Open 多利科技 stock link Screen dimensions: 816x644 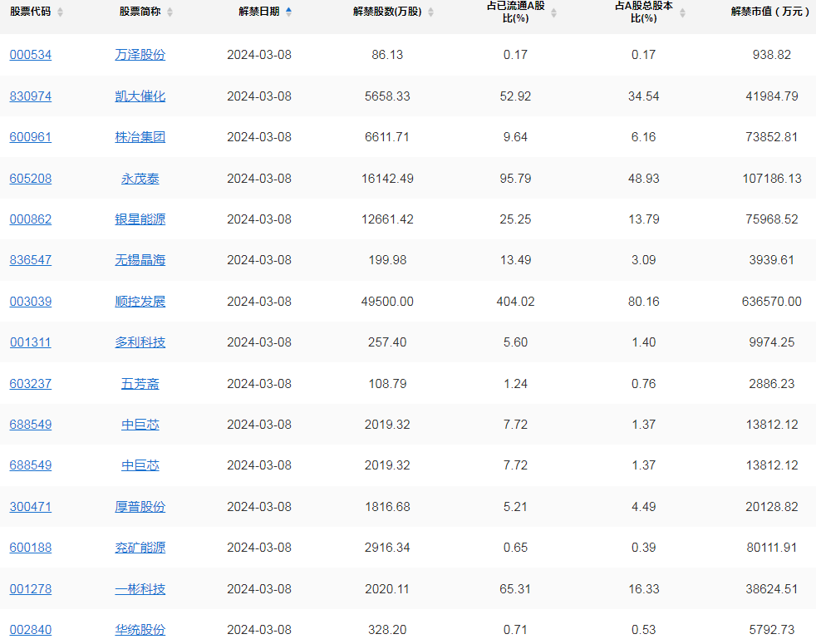(x=140, y=342)
